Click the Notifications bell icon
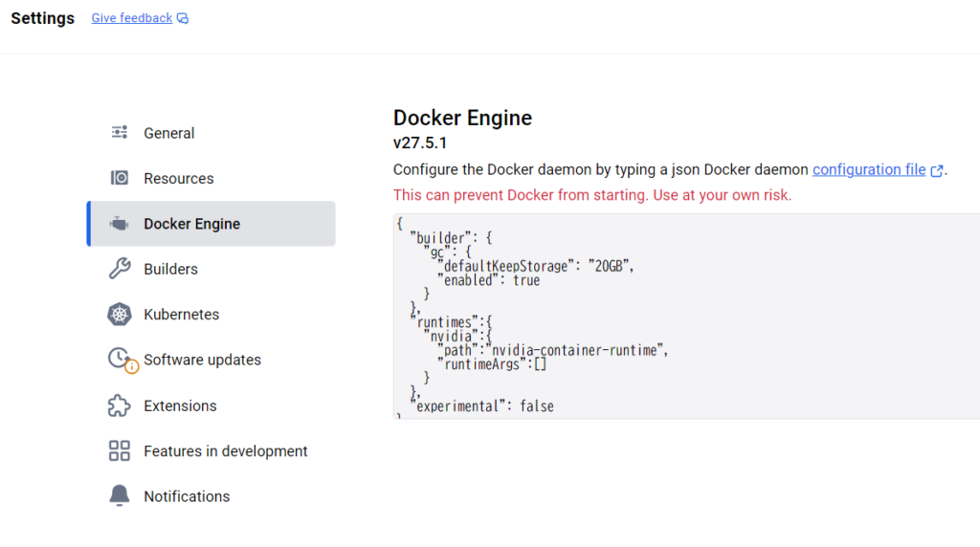 pyautogui.click(x=120, y=496)
